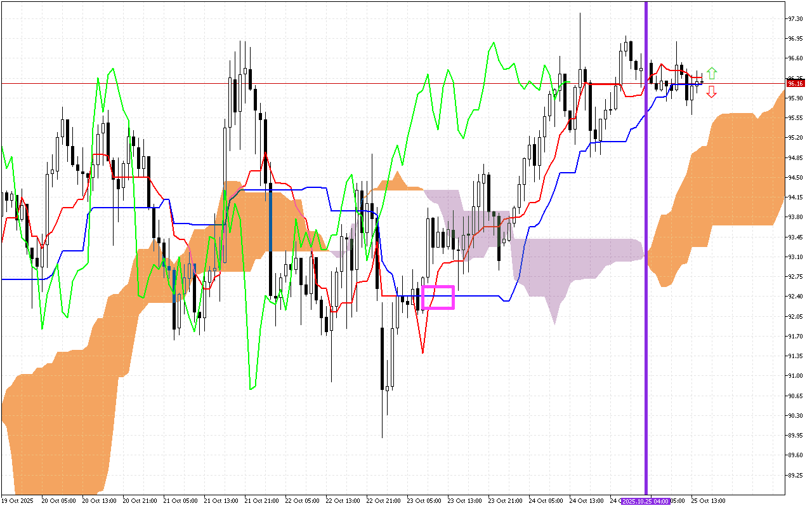
Task: Click the red down arrow marker
Action: point(712,92)
